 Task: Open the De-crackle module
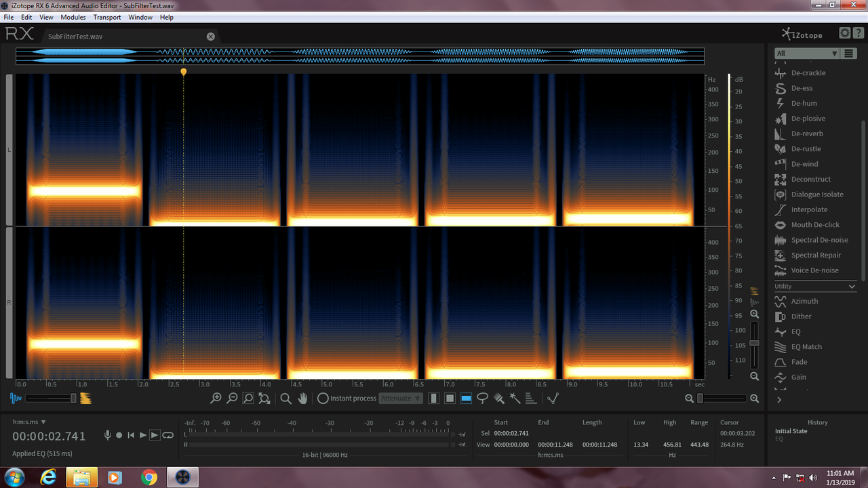pos(800,73)
